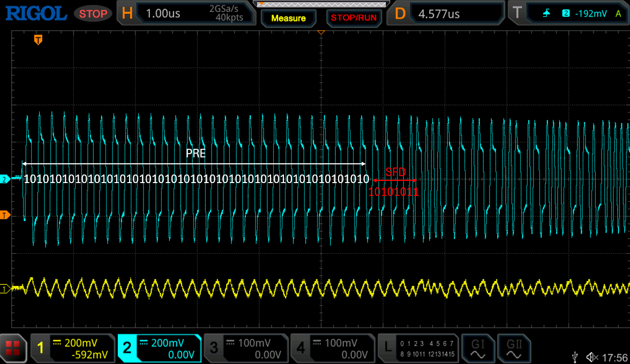Enable channel 3 at 100mV
This screenshot has width=630, height=364.
point(245,348)
